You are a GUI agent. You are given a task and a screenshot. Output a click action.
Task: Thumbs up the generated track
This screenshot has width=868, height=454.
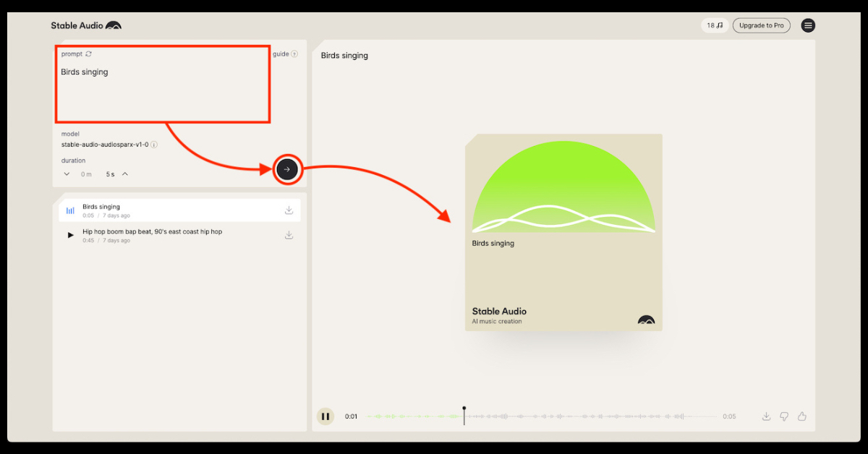point(801,416)
